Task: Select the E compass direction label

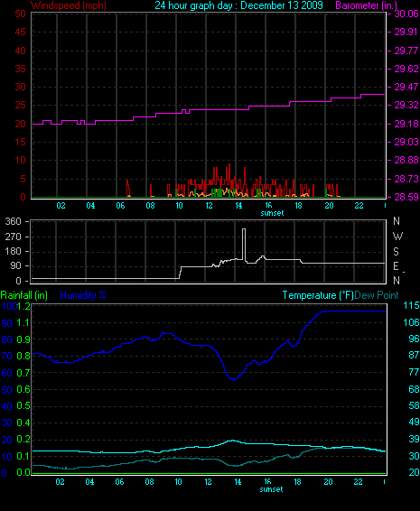Action: tap(396, 266)
